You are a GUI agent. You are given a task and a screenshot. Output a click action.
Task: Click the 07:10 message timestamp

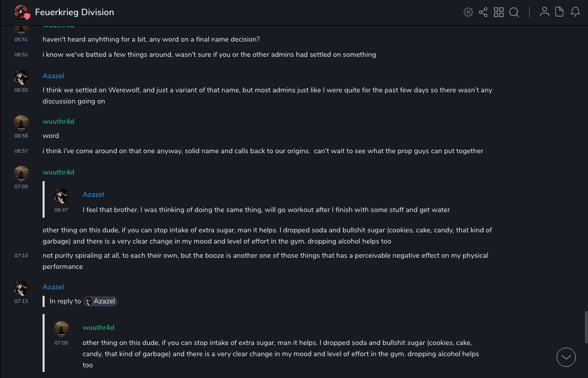coord(21,256)
